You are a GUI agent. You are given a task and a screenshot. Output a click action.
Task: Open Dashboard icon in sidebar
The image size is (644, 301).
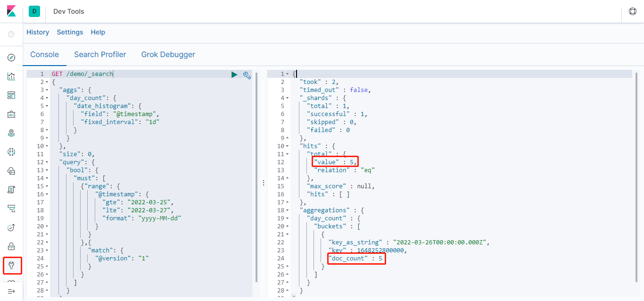click(x=11, y=95)
